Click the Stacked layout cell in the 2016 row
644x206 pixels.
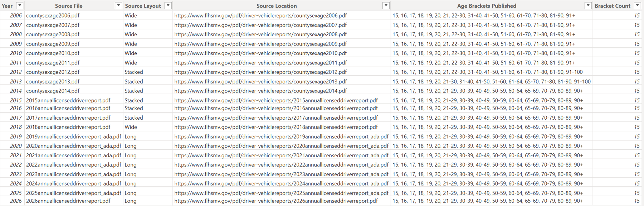pyautogui.click(x=133, y=108)
